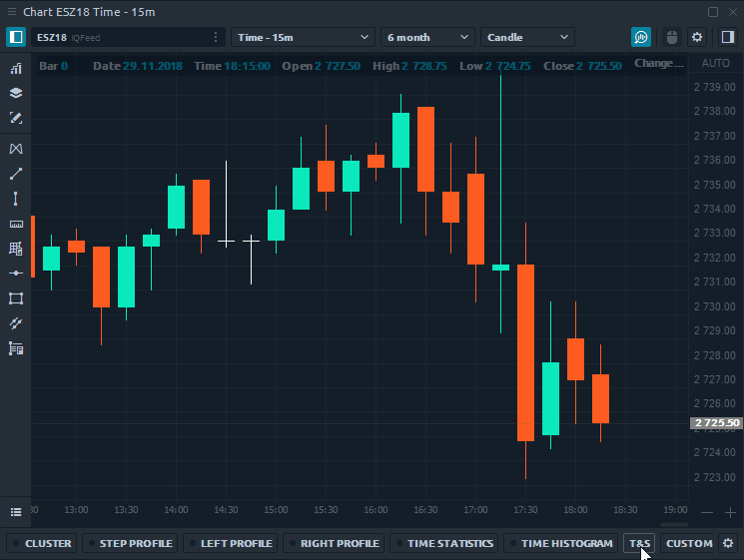Enable the Step Profile toggle
Image resolution: width=744 pixels, height=560 pixels.
(129, 543)
